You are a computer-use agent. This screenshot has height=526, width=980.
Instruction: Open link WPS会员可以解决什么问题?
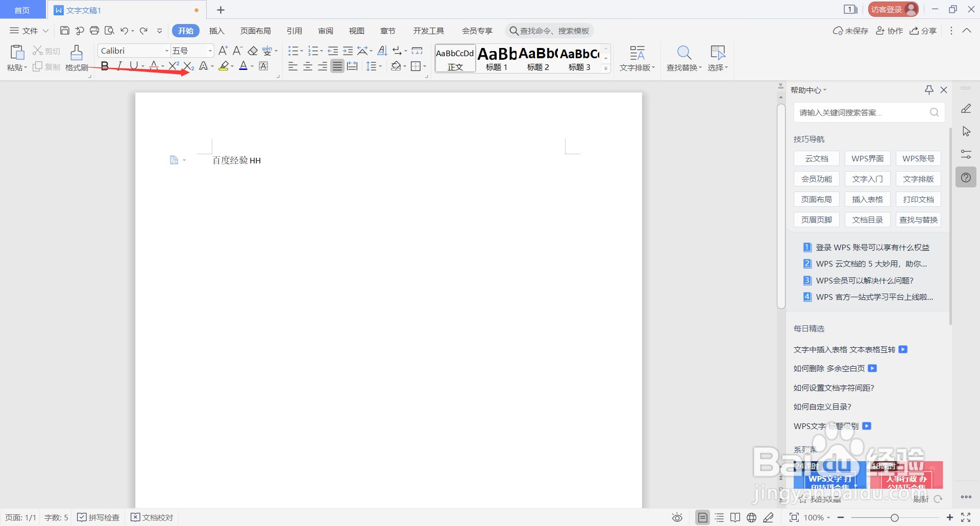pyautogui.click(x=865, y=280)
